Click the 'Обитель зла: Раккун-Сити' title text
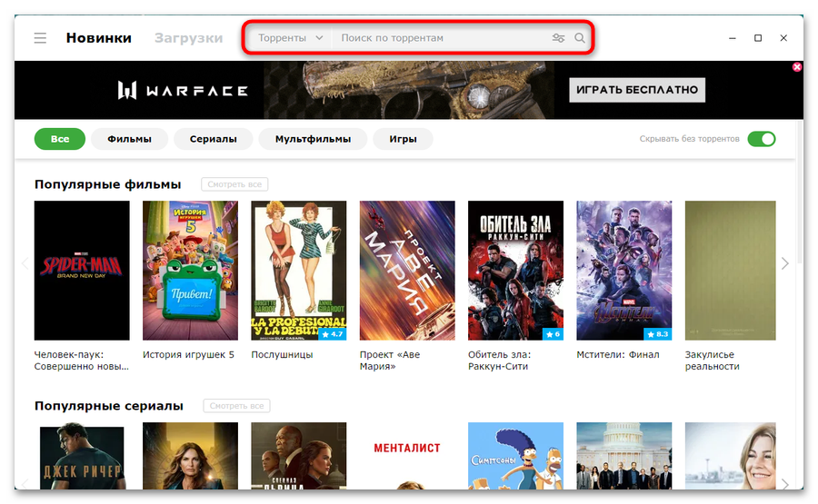 pos(499,361)
